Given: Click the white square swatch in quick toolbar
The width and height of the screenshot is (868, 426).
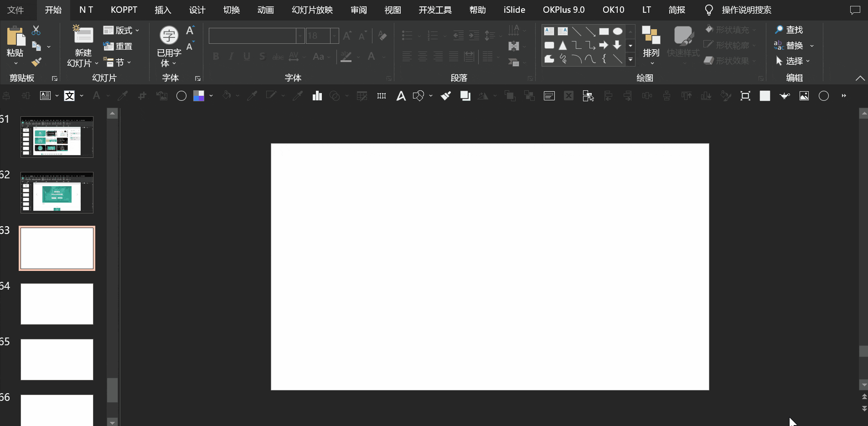Looking at the screenshot, I should (765, 96).
